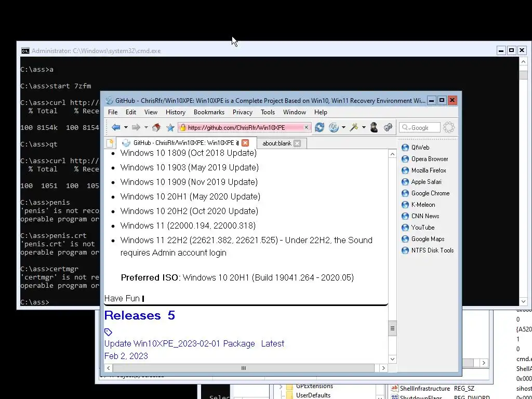The width and height of the screenshot is (532, 399).
Task: Open the magic wand dropdown arrow
Action: point(364,128)
